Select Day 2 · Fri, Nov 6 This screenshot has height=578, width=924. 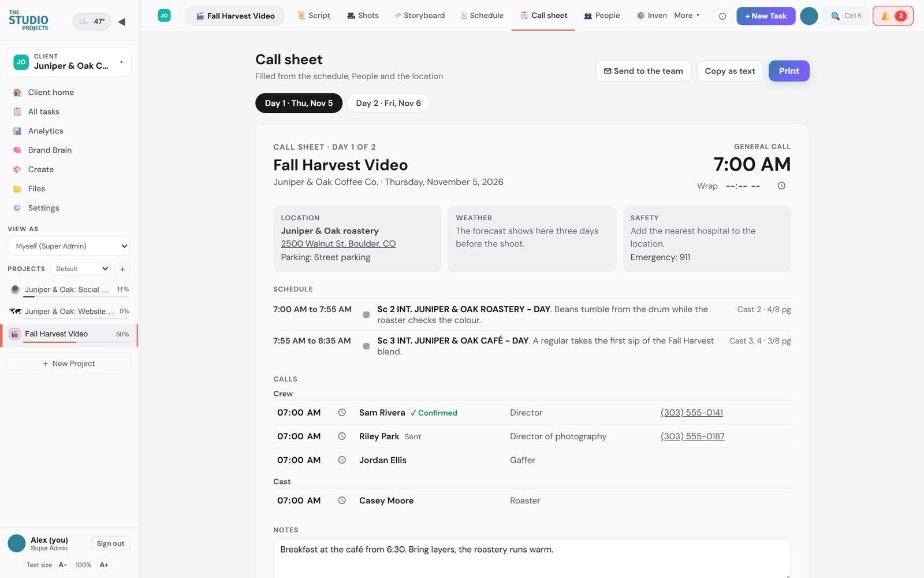tap(388, 103)
